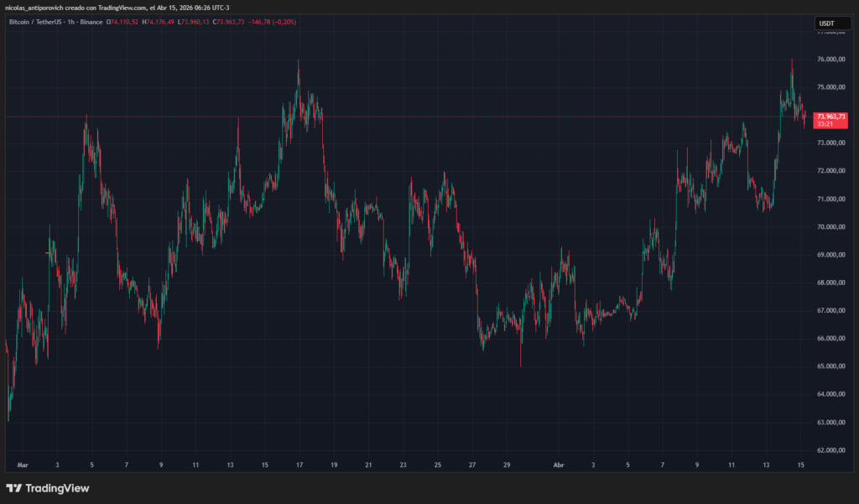Image resolution: width=859 pixels, height=504 pixels.
Task: Select the close value C73.963,73
Action: click(226, 23)
